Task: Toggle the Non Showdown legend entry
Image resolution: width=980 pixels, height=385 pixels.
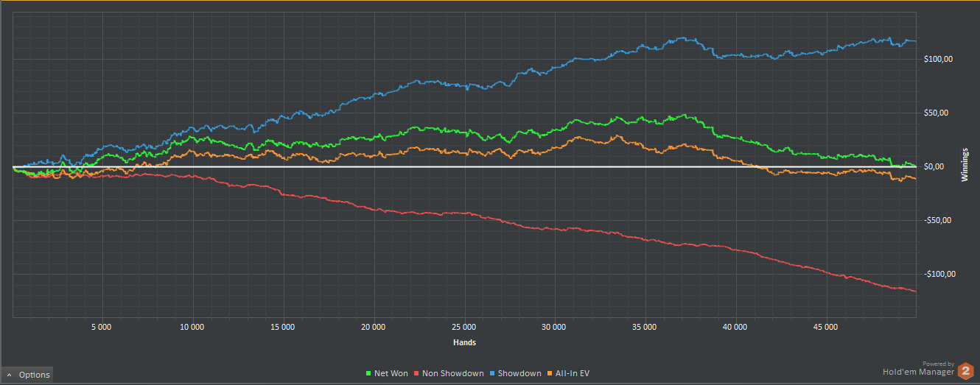Action: [x=450, y=374]
